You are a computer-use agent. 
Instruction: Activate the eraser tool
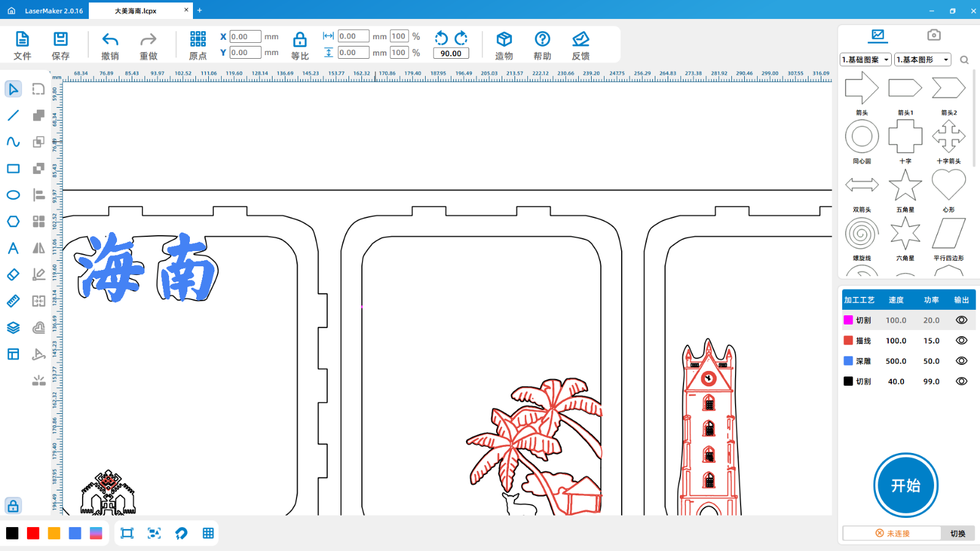[13, 275]
